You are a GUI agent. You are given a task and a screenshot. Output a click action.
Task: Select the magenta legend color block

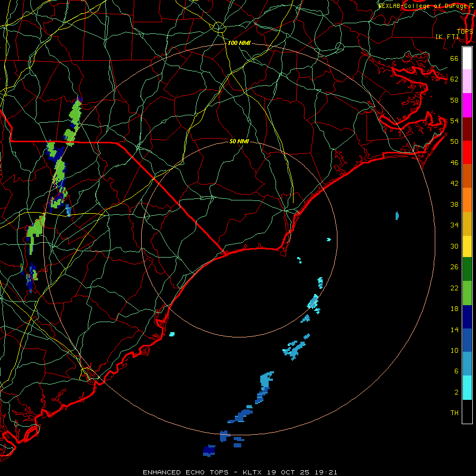point(467,105)
